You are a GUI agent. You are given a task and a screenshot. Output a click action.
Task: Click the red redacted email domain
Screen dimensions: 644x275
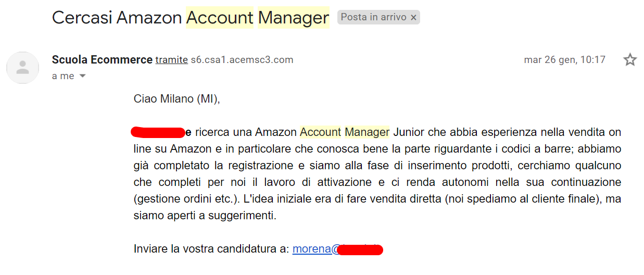(x=360, y=249)
